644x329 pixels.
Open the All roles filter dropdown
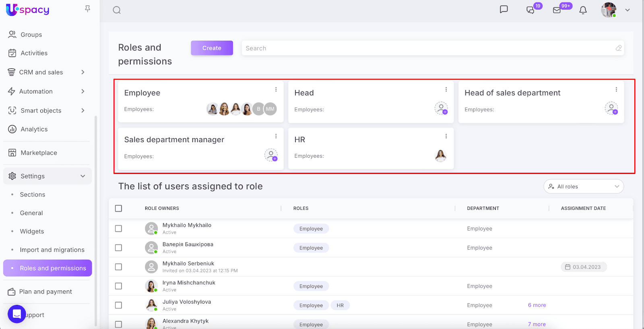(x=583, y=186)
